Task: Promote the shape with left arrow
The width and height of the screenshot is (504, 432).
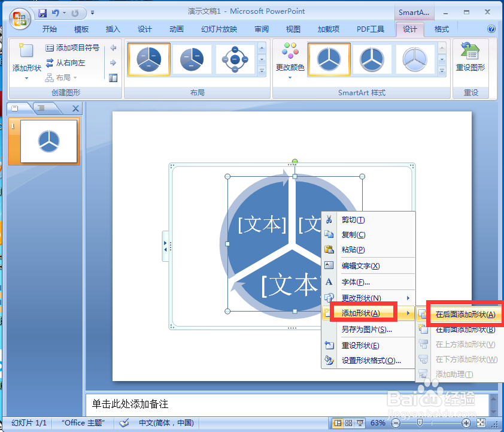Action: (x=113, y=48)
